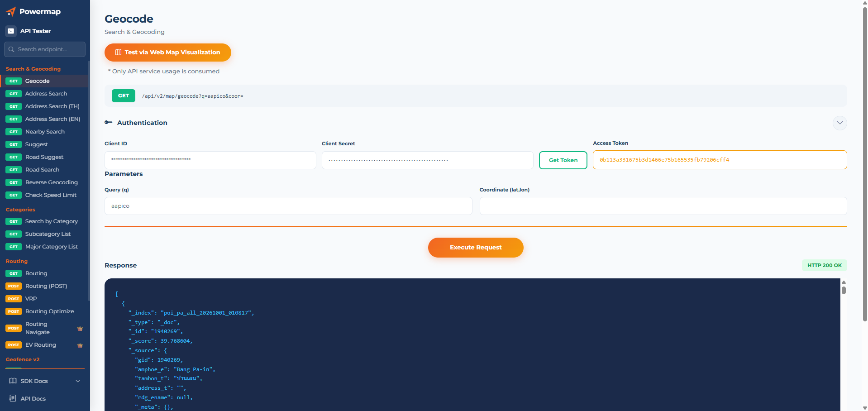
Task: Click the map icon on Test via Web Map button
Action: 118,53
